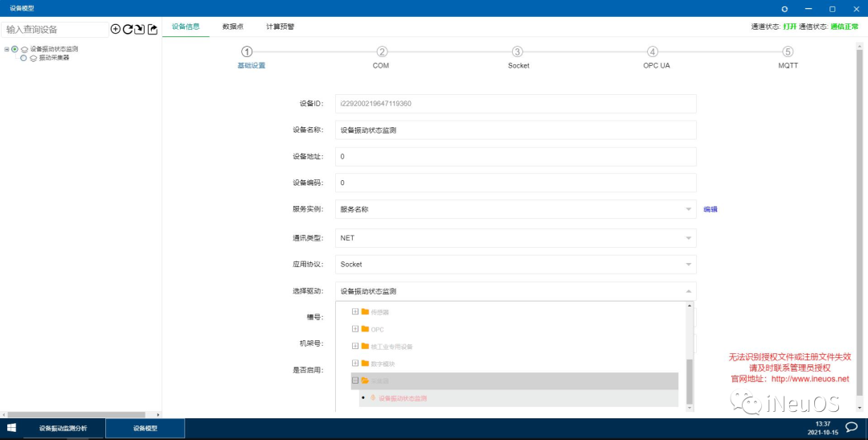
Task: Expand the 核工业专用设备 driver folder
Action: [355, 347]
